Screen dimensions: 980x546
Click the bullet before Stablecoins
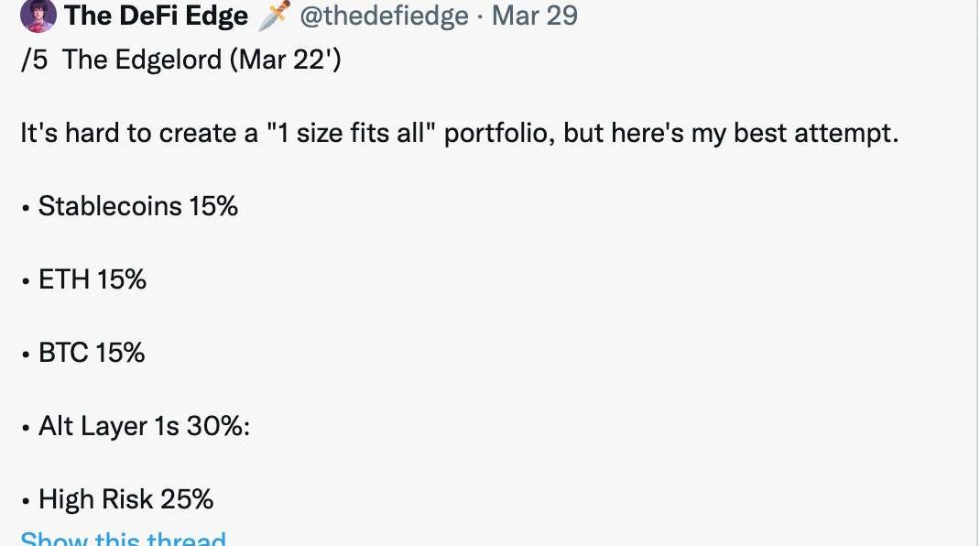pyautogui.click(x=26, y=208)
